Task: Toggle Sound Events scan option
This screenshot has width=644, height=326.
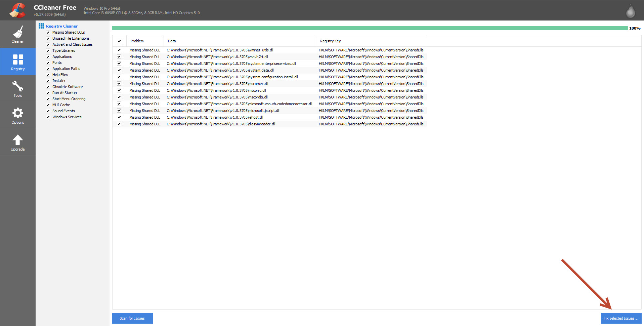Action: (x=48, y=111)
